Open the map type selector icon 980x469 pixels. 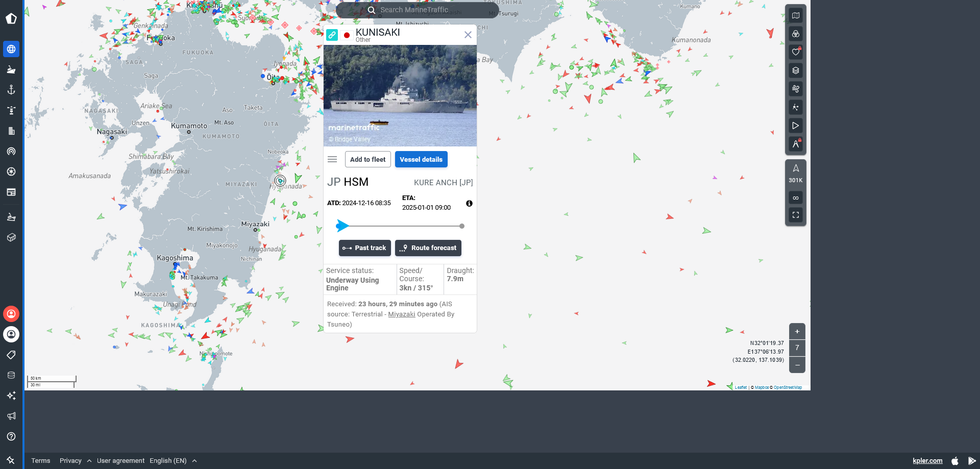pos(796,15)
